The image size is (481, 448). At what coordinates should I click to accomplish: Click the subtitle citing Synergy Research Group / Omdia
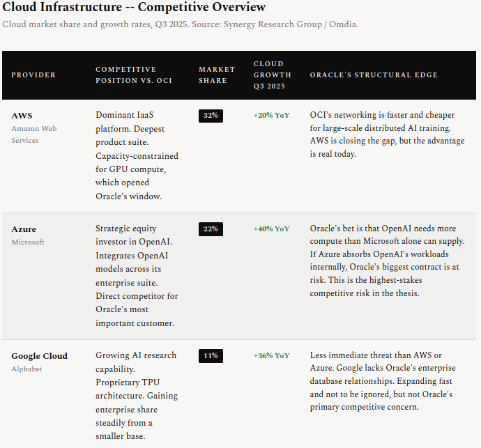(x=181, y=24)
